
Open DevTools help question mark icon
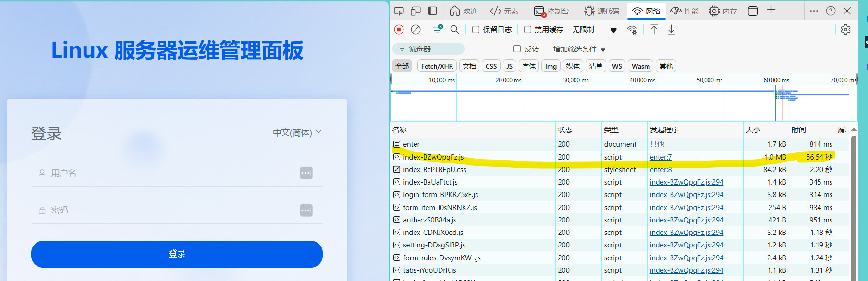[x=831, y=11]
